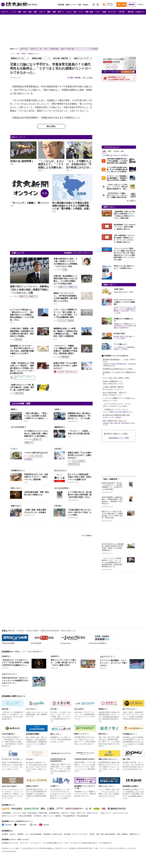Click もっと見る under access ranking

click(131, 201)
